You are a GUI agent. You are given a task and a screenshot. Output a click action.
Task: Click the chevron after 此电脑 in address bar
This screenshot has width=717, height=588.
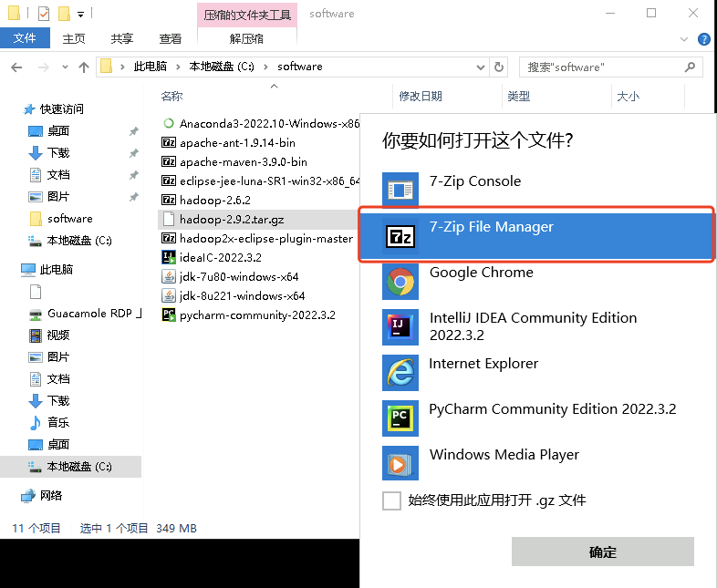point(178,67)
